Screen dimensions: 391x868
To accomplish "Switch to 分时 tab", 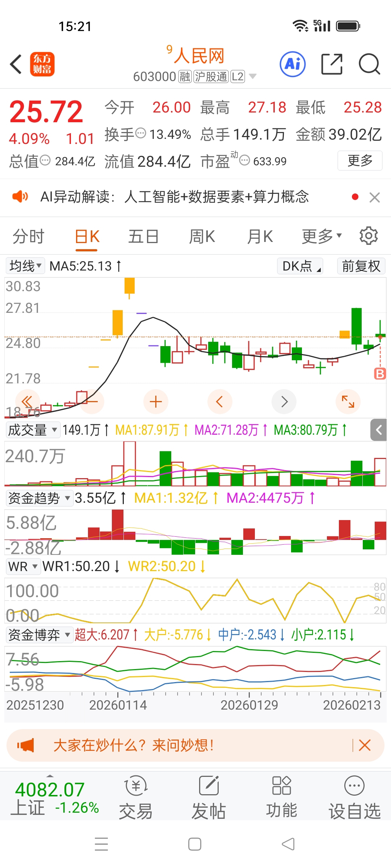I will pyautogui.click(x=29, y=237).
